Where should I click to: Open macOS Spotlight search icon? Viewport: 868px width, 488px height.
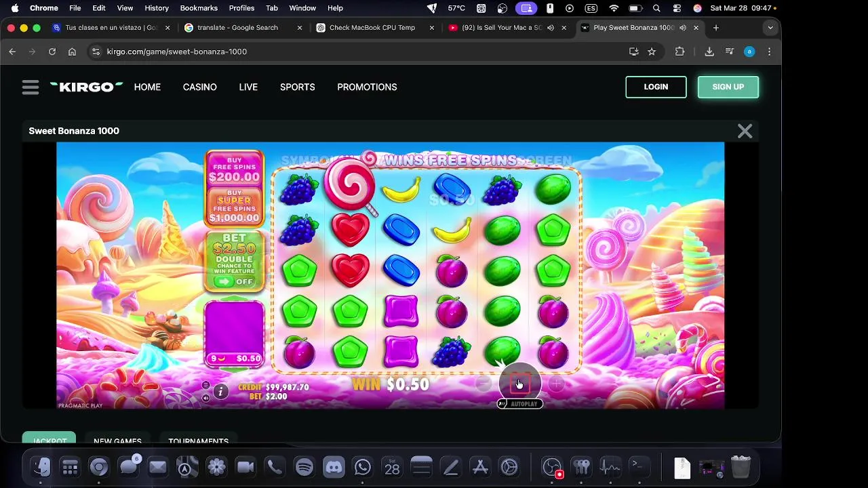[656, 8]
